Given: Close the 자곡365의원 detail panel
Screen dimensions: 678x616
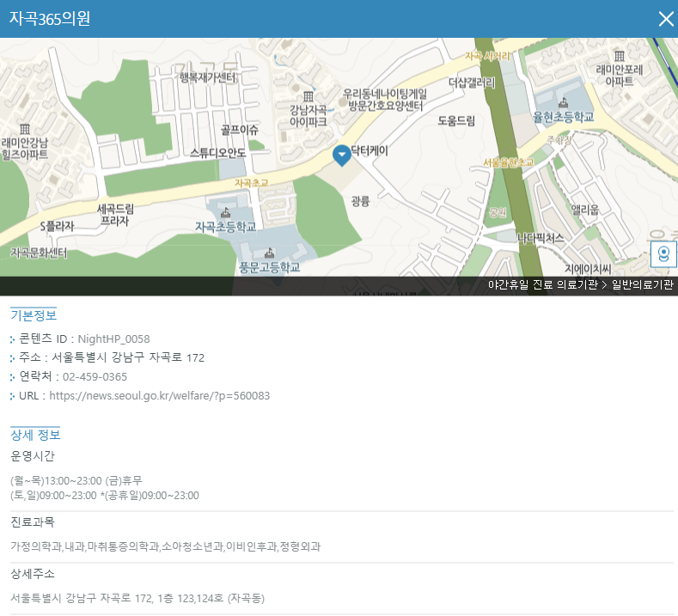Looking at the screenshot, I should pos(665,19).
